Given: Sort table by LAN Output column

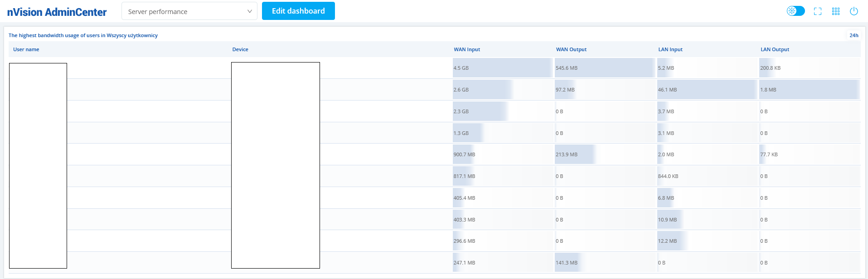Looking at the screenshot, I should click(x=775, y=49).
